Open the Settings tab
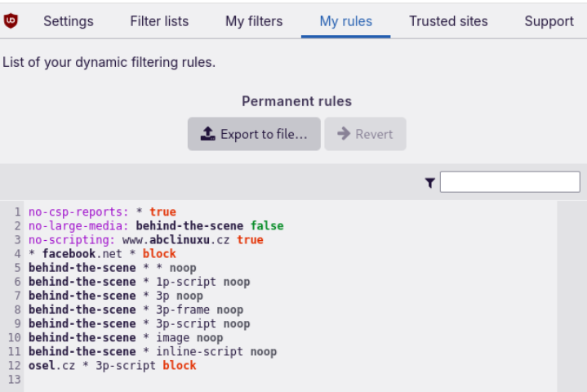Viewport: 587px width, 392px height. (69, 21)
